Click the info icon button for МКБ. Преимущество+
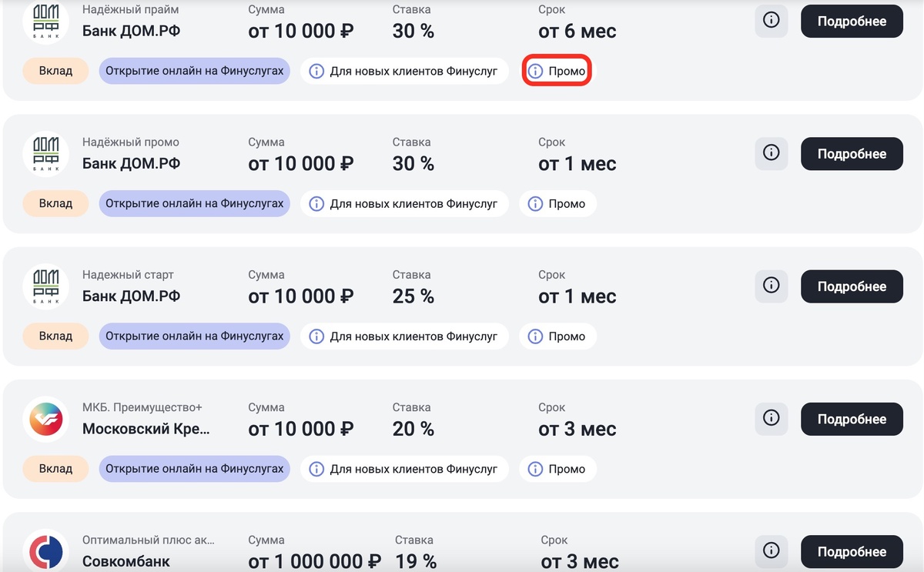This screenshot has width=924, height=572. [771, 418]
